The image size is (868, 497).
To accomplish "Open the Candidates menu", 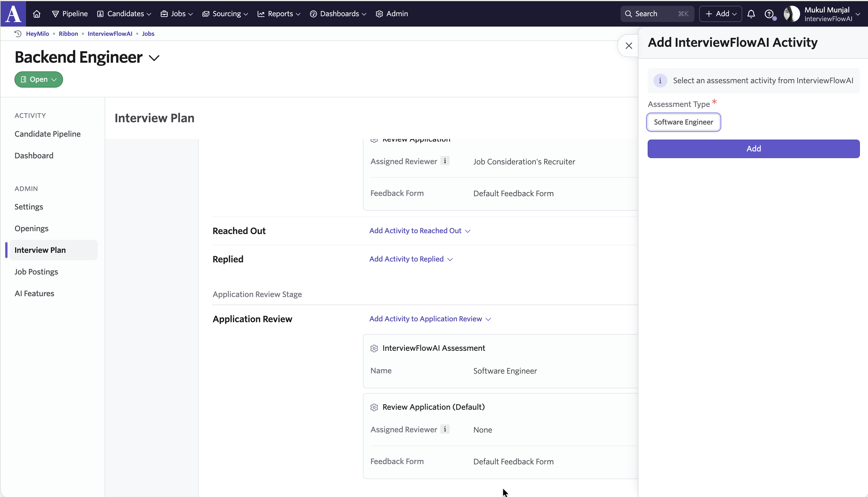I will [124, 14].
